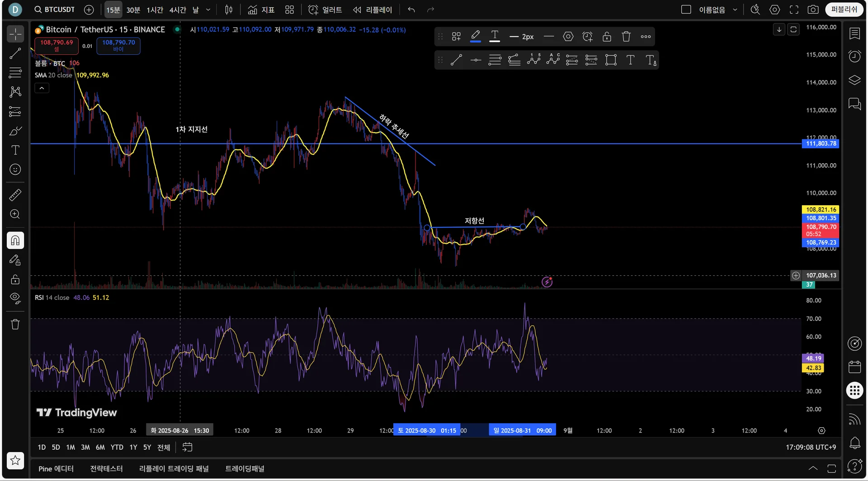Toggle magnet mode off
Viewport: 868px width, 481px height.
click(x=15, y=240)
